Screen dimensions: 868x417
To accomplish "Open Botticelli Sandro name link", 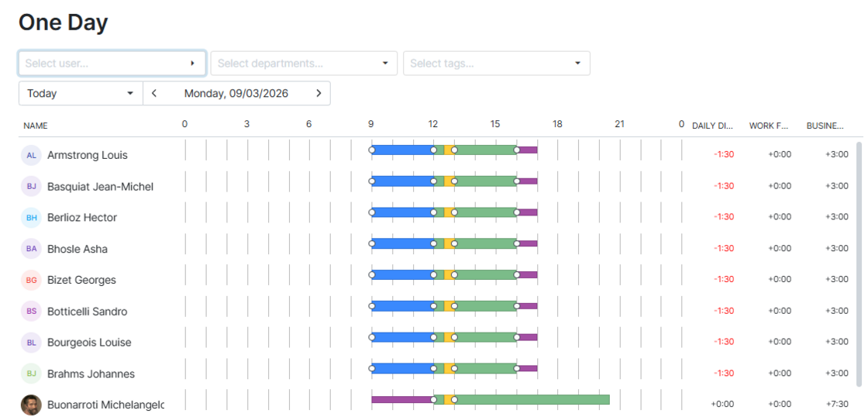I will pos(88,312).
